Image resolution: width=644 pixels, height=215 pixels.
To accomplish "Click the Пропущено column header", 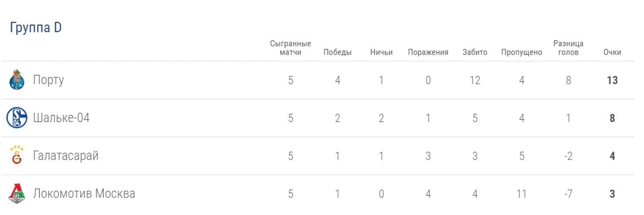I will [x=521, y=52].
